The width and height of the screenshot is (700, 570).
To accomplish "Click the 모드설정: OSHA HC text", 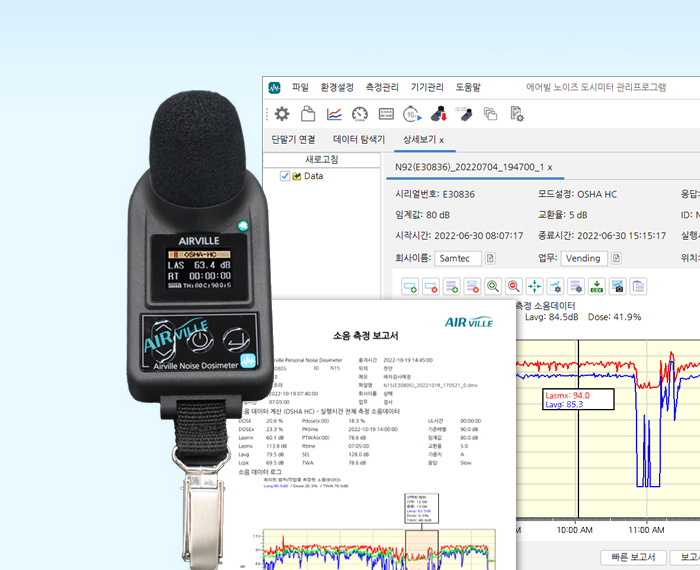I will 577,194.
